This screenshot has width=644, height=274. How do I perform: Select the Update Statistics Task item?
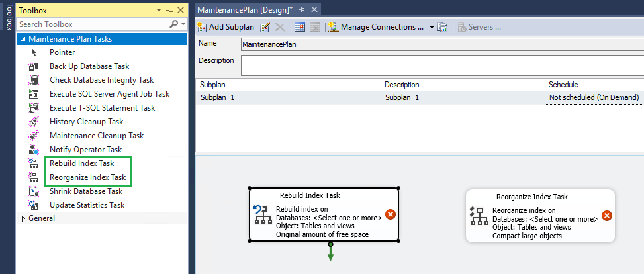point(87,205)
